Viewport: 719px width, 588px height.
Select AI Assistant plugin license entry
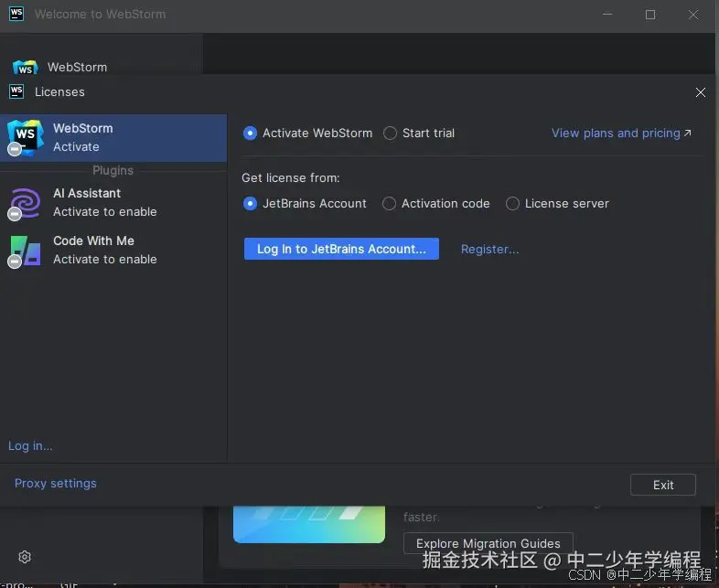click(x=113, y=203)
